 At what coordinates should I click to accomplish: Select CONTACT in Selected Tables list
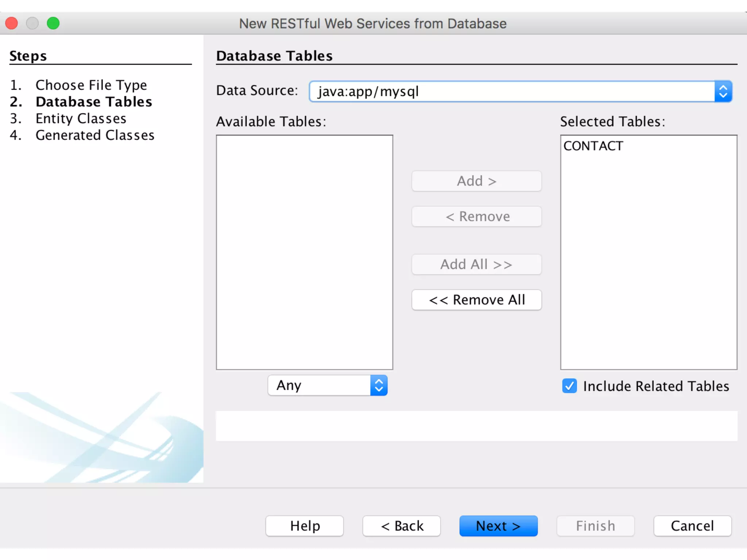(x=593, y=146)
